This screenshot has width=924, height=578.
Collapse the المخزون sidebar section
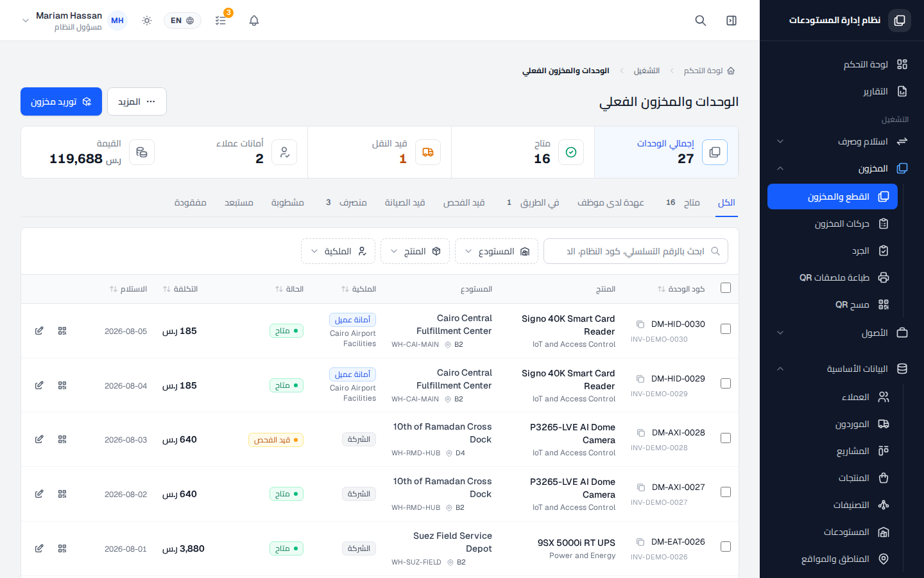coord(841,168)
